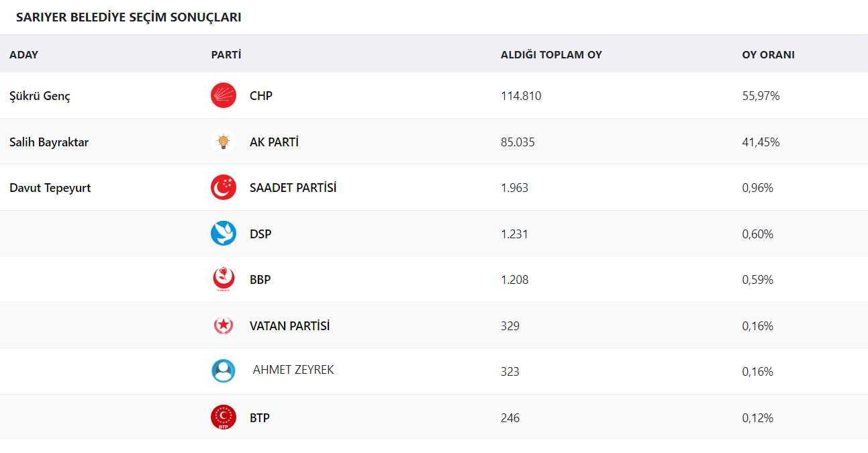Click the Saadet Partisi crescent logo
Viewport: 868px width, 453px height.
[x=224, y=187]
